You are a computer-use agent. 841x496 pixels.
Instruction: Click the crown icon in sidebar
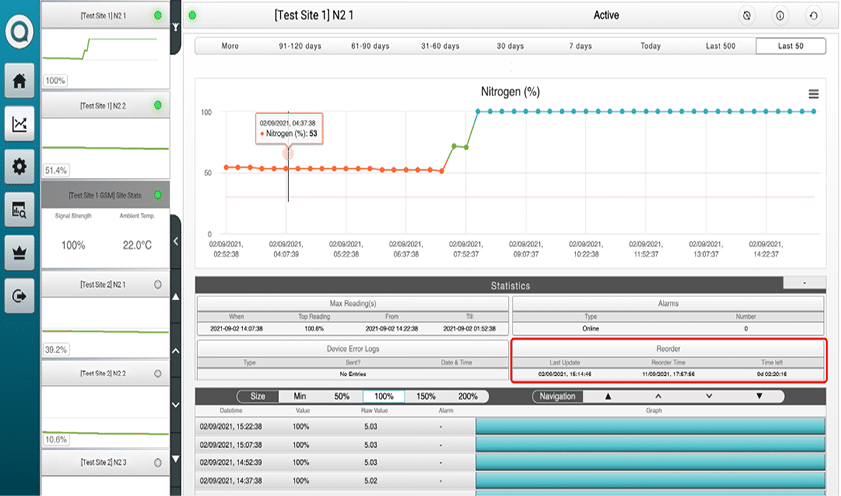tap(19, 252)
